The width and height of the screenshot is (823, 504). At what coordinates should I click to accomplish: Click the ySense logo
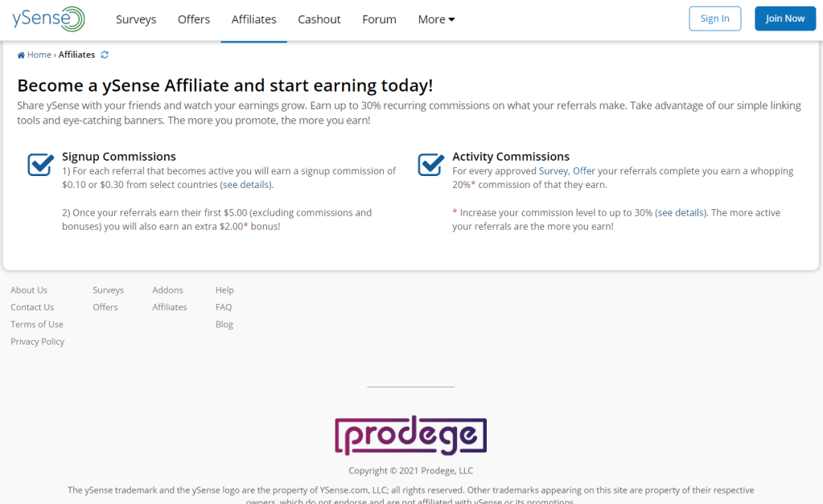coord(48,18)
